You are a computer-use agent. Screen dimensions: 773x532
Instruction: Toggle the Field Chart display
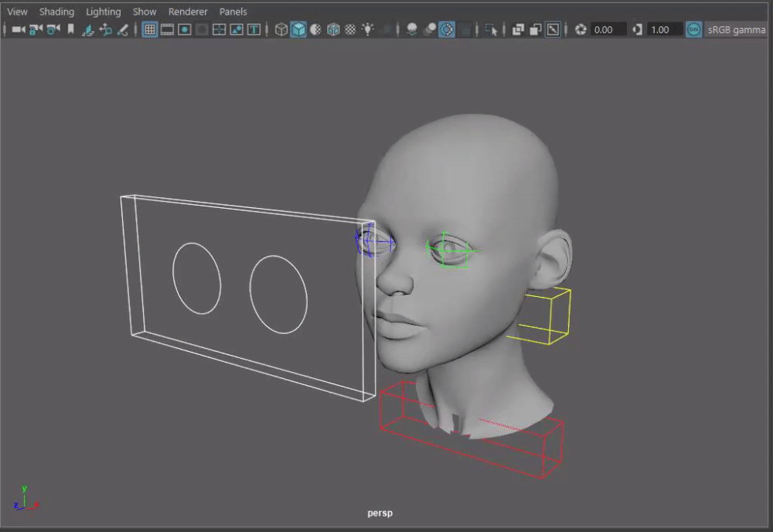tap(219, 29)
